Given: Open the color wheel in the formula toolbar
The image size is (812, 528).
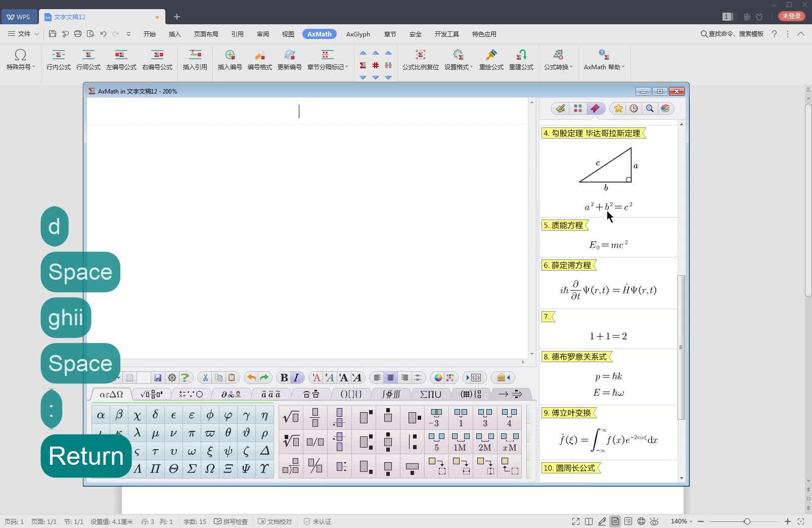Looking at the screenshot, I should (437, 378).
